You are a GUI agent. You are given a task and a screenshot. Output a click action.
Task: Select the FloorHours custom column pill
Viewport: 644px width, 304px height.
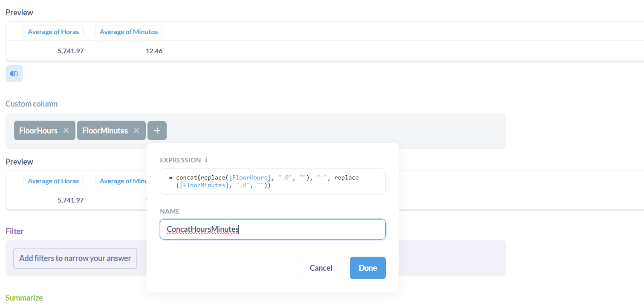39,130
